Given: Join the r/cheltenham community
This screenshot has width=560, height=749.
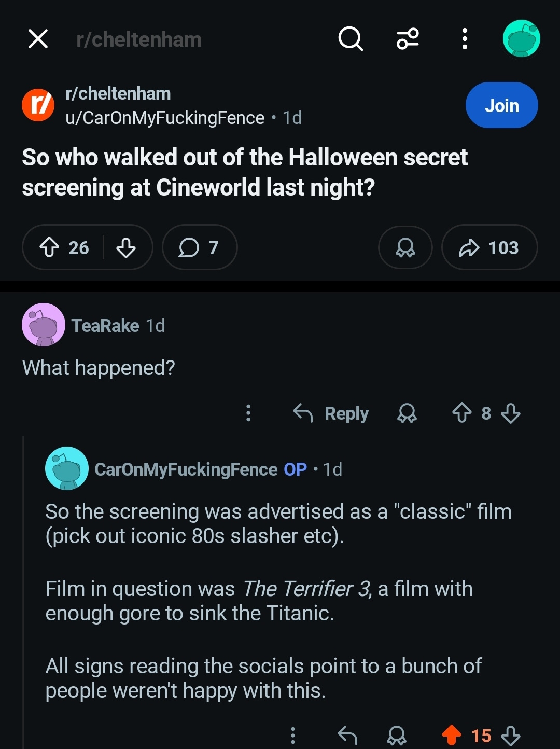Looking at the screenshot, I should click(501, 105).
